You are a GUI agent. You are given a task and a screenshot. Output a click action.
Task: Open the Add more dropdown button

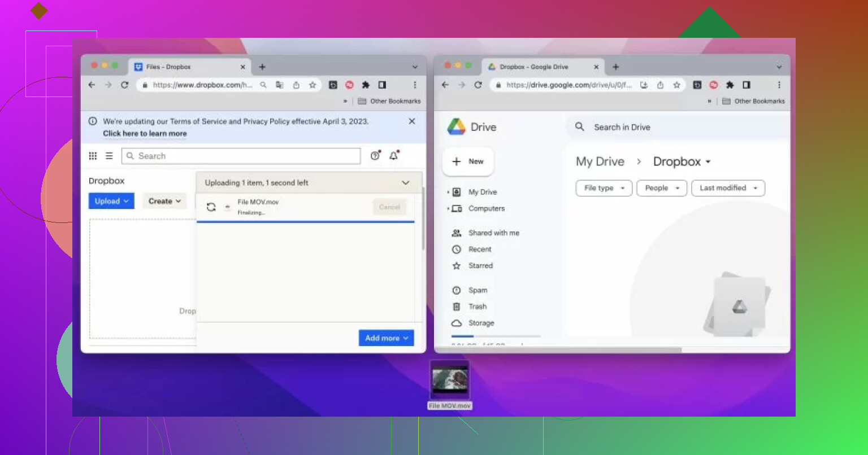387,338
